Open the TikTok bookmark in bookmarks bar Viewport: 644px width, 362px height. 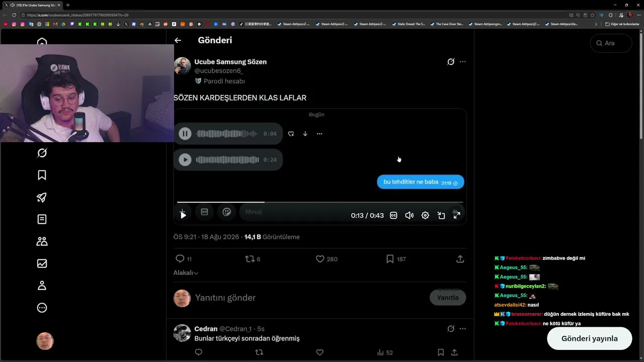tap(255, 24)
